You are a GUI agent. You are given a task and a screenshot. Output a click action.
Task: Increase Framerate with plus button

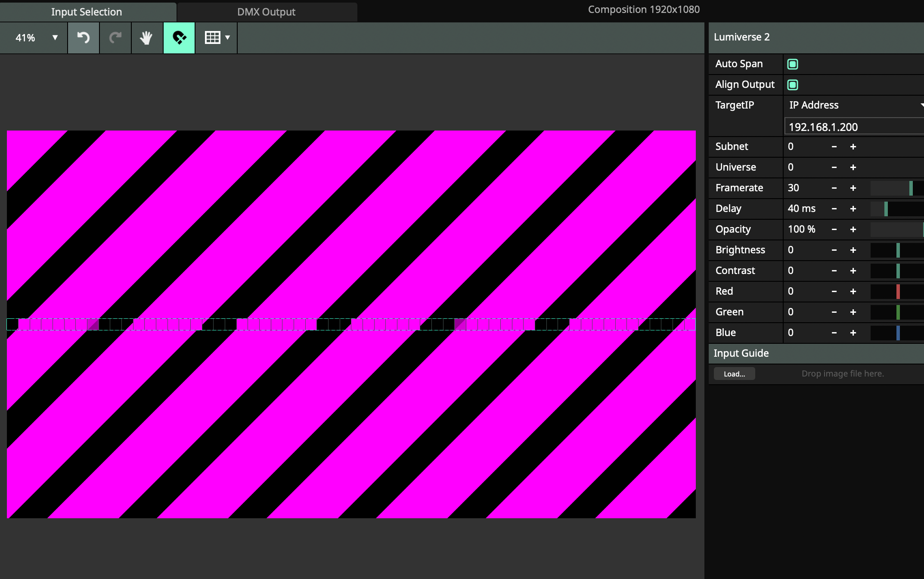(x=853, y=188)
